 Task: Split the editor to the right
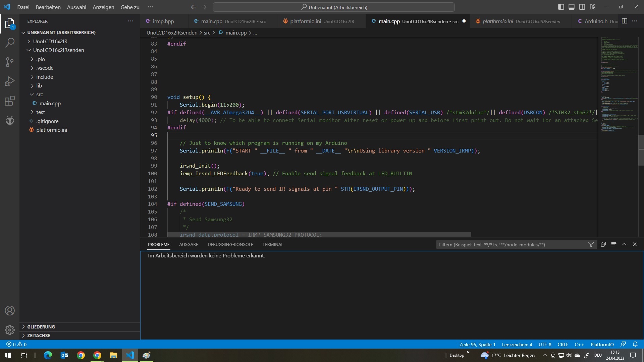pos(624,21)
